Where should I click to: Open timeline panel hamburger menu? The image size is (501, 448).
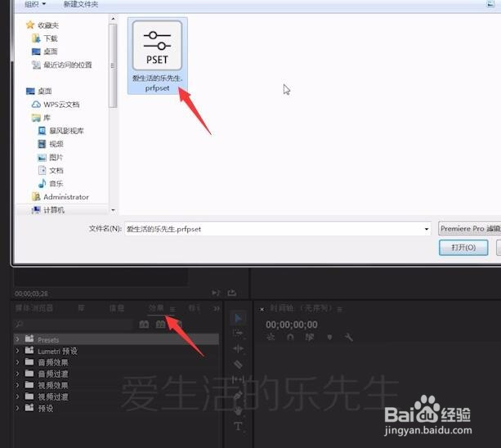click(x=340, y=309)
